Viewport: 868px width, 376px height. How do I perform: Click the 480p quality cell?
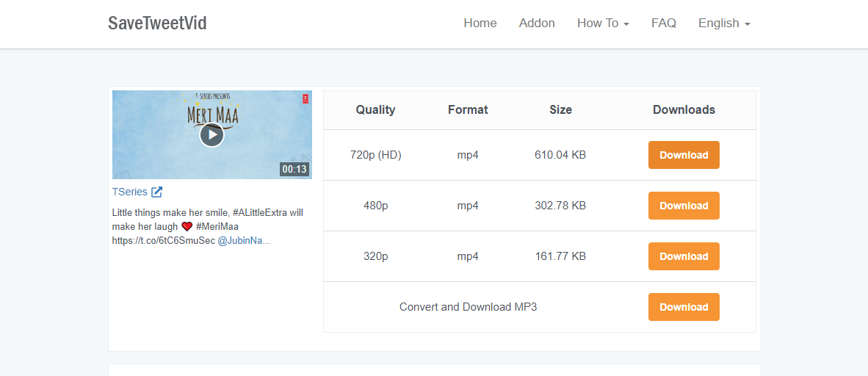tap(375, 206)
